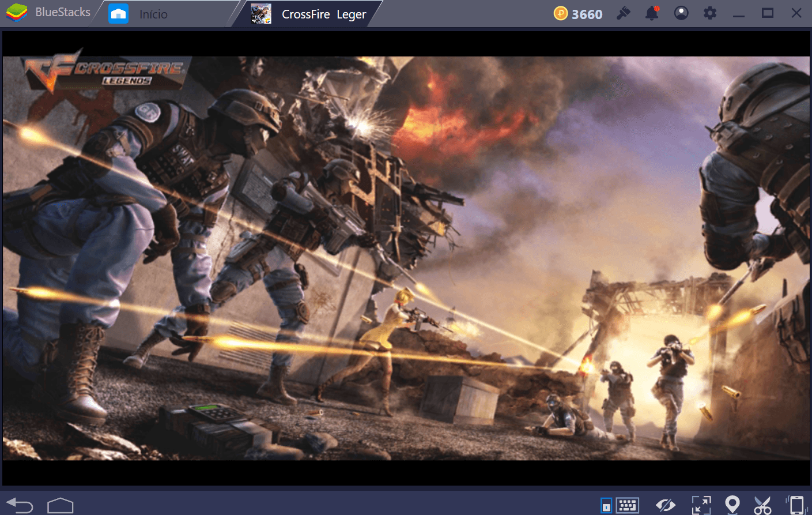Toggle the hide overlay eye icon

666,506
